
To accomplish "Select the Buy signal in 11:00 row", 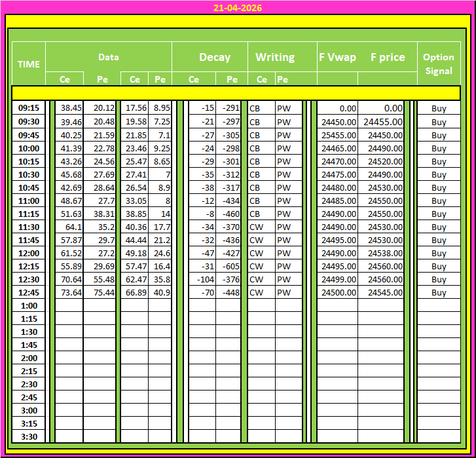I will (x=439, y=200).
